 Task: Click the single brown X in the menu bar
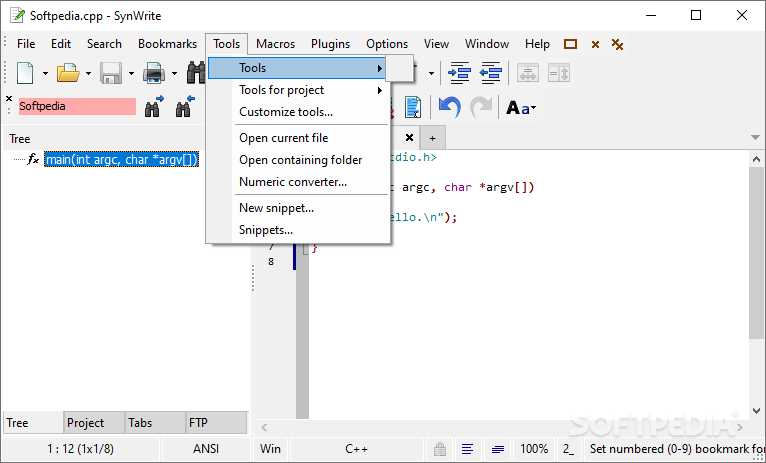[x=595, y=44]
